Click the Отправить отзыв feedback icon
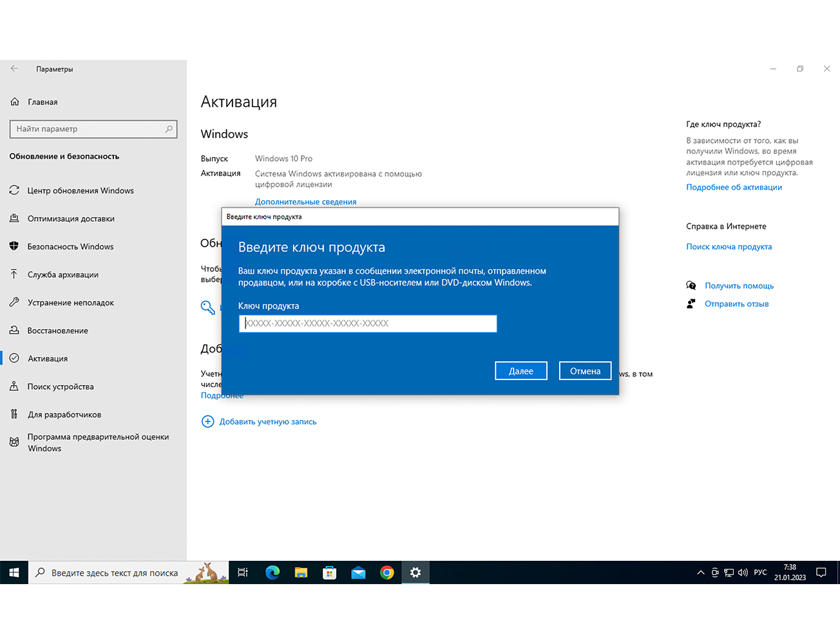 (691, 303)
